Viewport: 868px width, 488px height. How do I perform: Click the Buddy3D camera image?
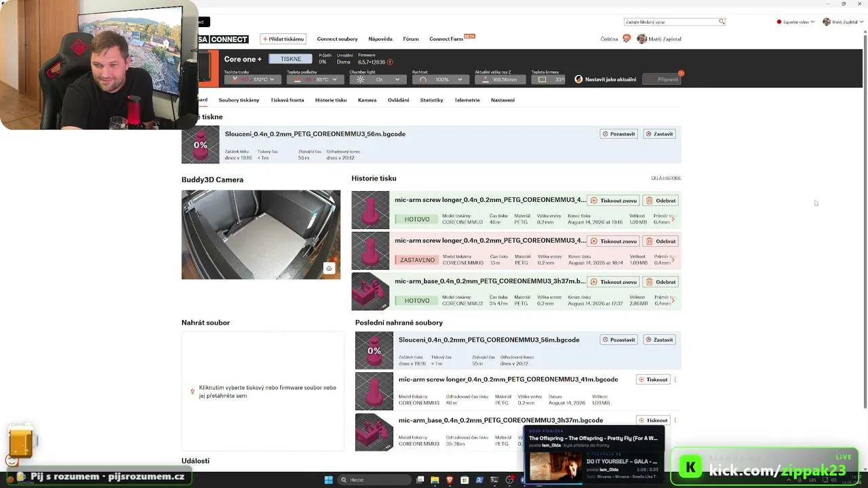point(261,235)
